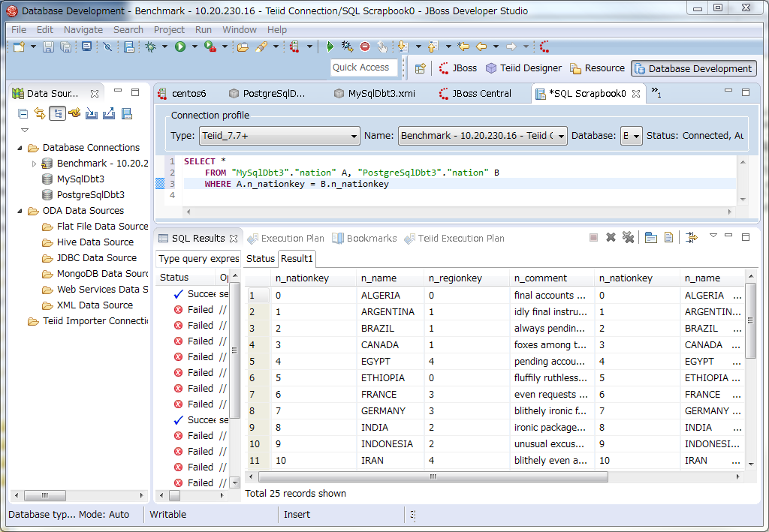The width and height of the screenshot is (769, 532).
Task: Click the Import connection profiles icon
Action: click(91, 113)
